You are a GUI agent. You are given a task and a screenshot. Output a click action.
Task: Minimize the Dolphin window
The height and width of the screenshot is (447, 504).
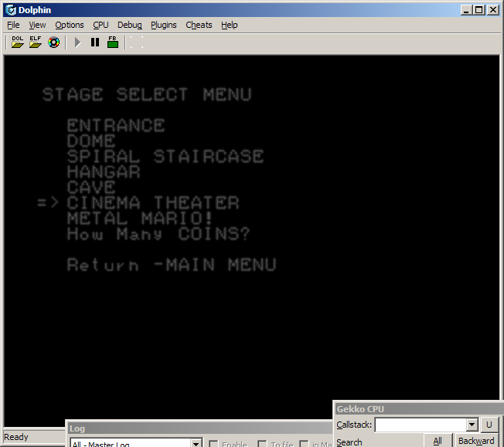click(466, 10)
